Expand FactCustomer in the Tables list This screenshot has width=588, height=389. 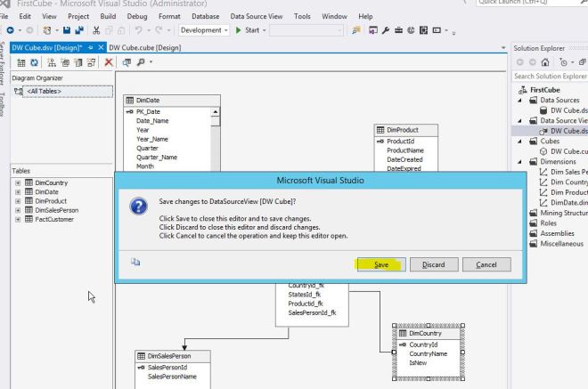coord(17,218)
